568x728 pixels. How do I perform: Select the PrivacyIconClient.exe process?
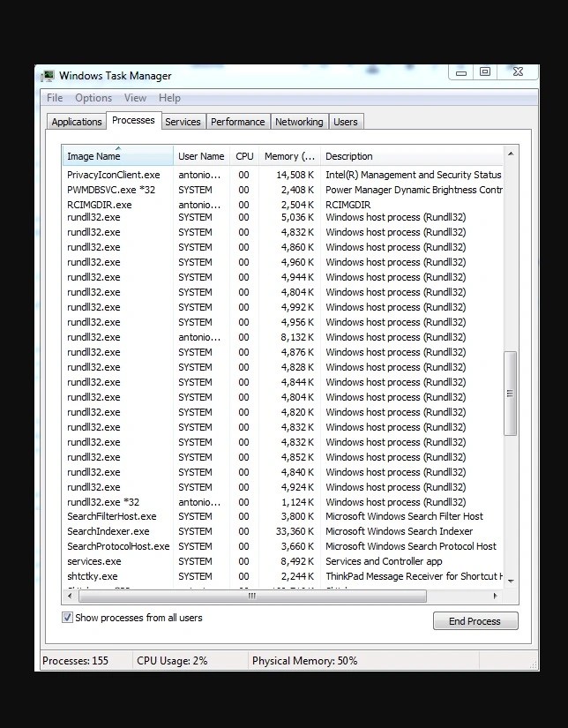(x=283, y=175)
